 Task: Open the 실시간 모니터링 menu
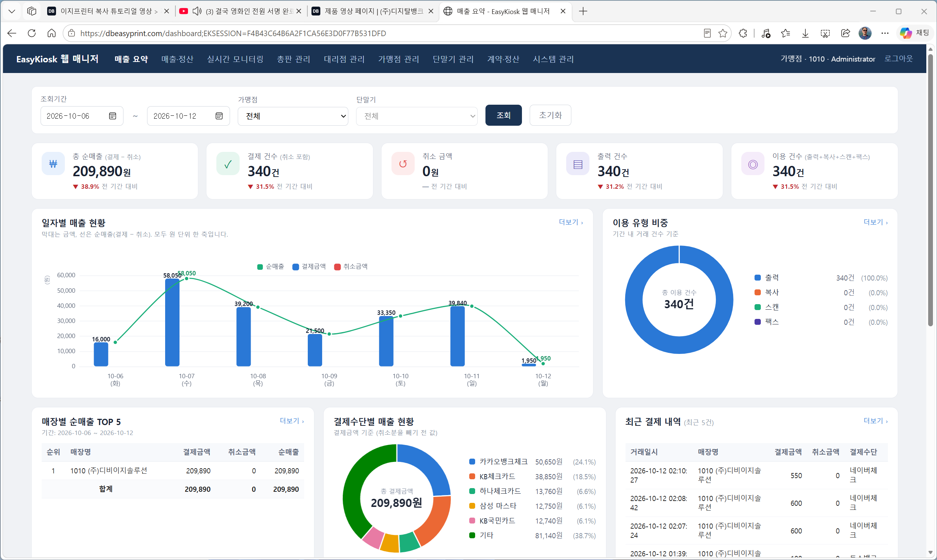[x=235, y=59]
